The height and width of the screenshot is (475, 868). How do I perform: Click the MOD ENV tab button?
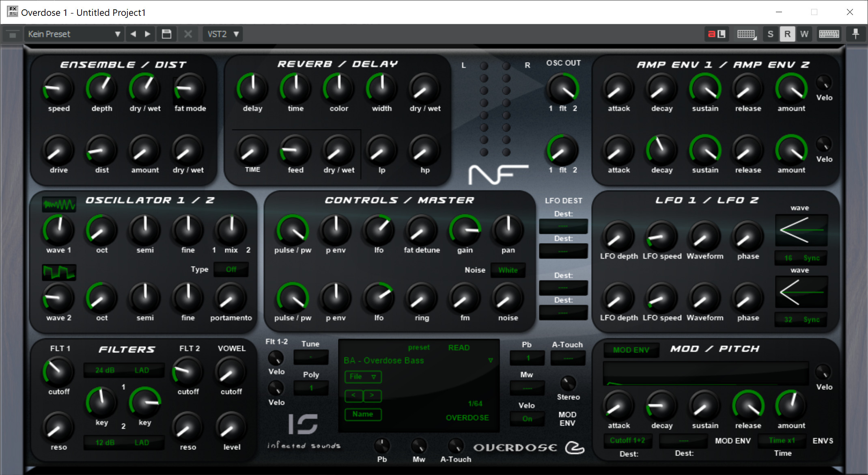631,350
